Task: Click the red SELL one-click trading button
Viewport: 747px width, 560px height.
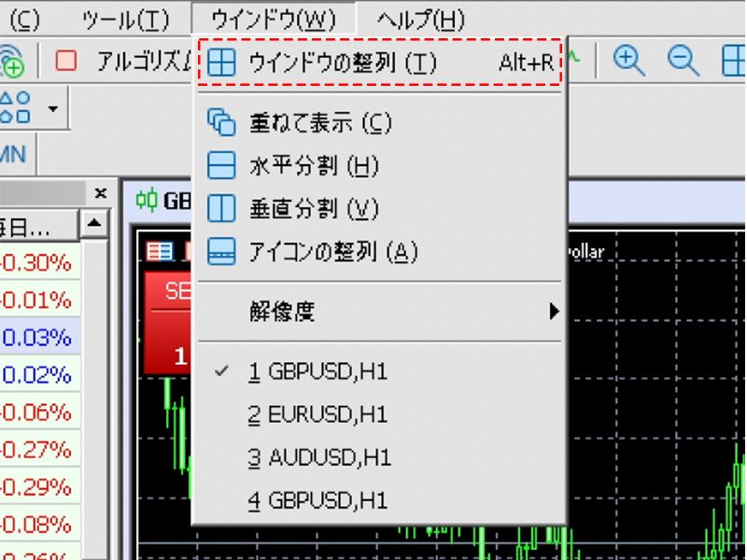Action: click(168, 323)
